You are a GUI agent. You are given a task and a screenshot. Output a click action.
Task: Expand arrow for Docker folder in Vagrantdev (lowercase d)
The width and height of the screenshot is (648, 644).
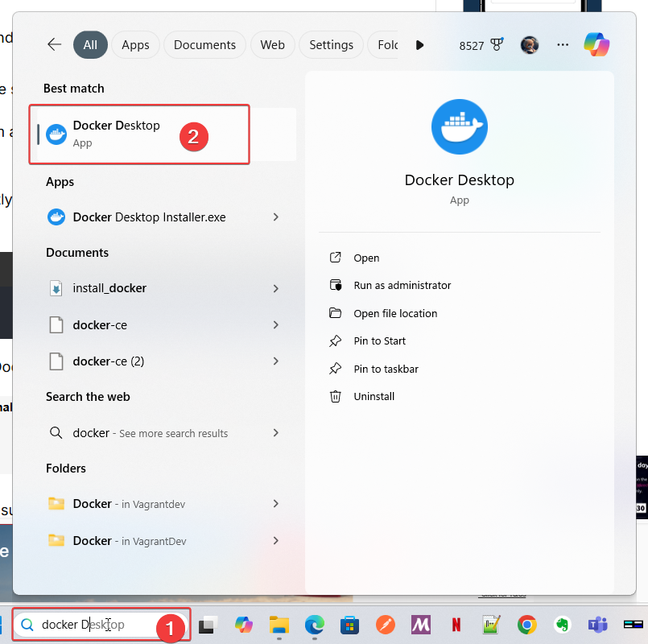(275, 503)
